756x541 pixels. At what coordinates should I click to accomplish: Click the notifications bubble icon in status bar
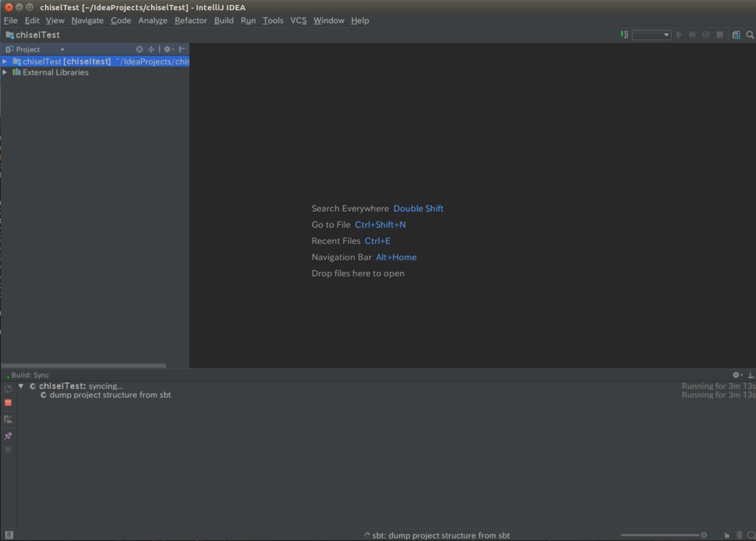(751, 535)
